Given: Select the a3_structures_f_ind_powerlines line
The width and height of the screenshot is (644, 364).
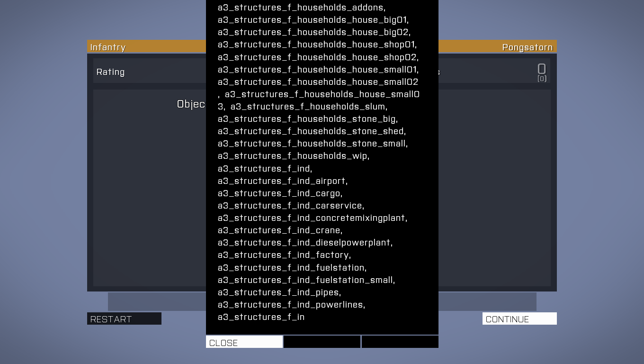Looking at the screenshot, I should tap(291, 304).
